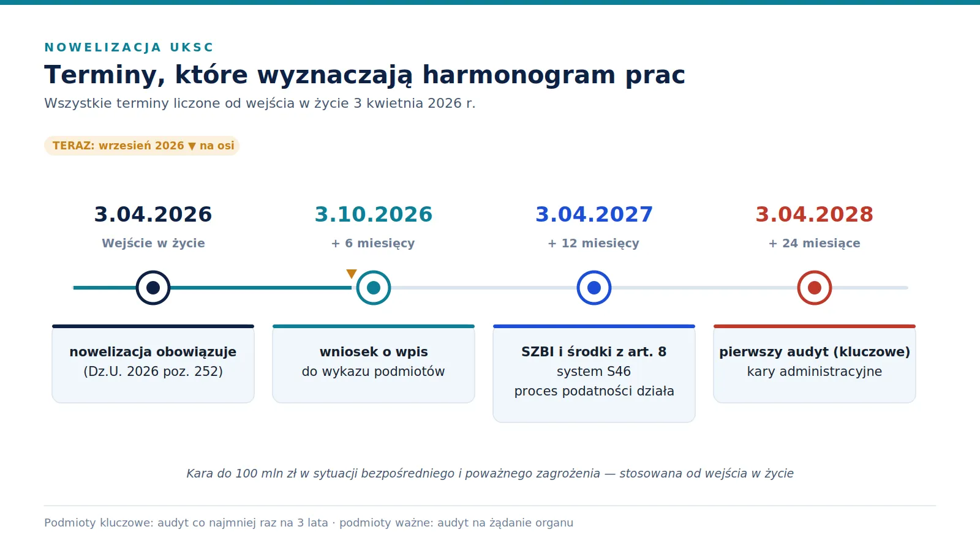980x551 pixels.
Task: Click the blue 3.04.2027 timeline node
Action: tap(594, 288)
